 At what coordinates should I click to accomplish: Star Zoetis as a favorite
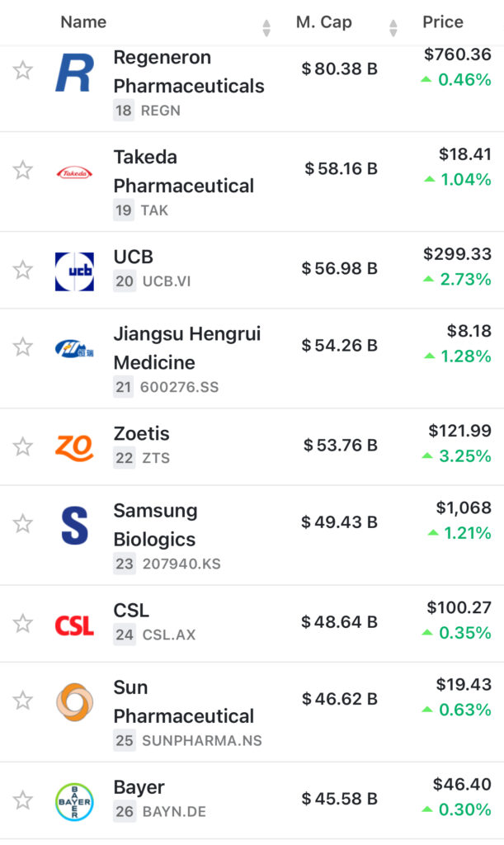[x=23, y=446]
